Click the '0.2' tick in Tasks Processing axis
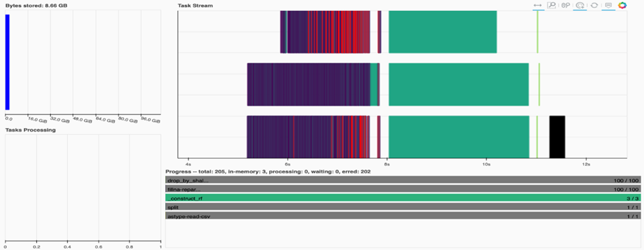644x250 pixels. 36,247
